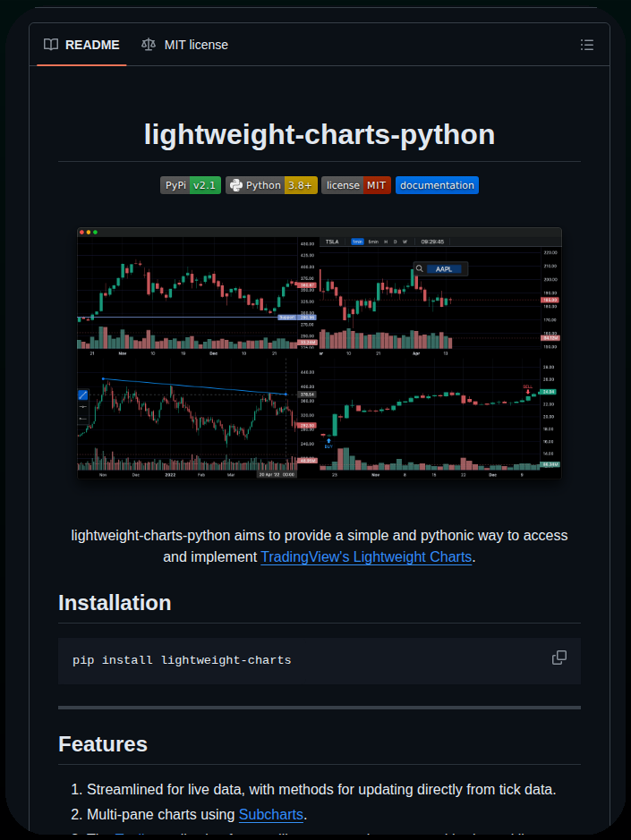Open the README tab
Image resolution: width=631 pixels, height=840 pixels.
tap(81, 45)
